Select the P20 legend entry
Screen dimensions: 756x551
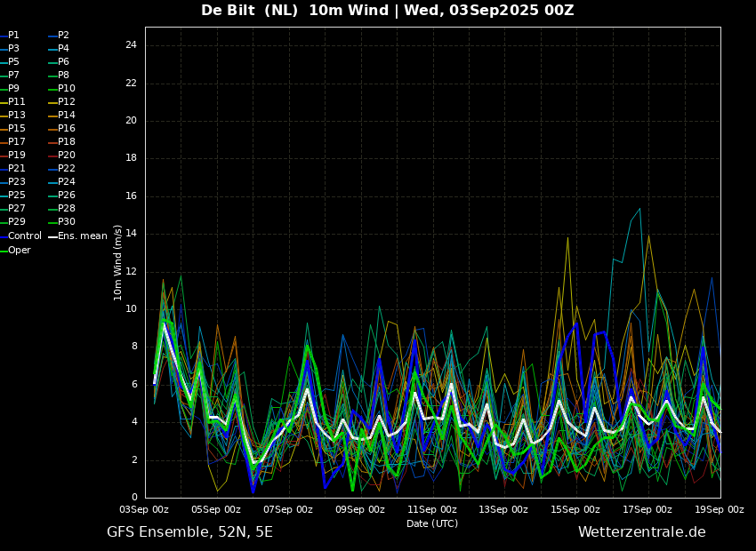point(67,156)
